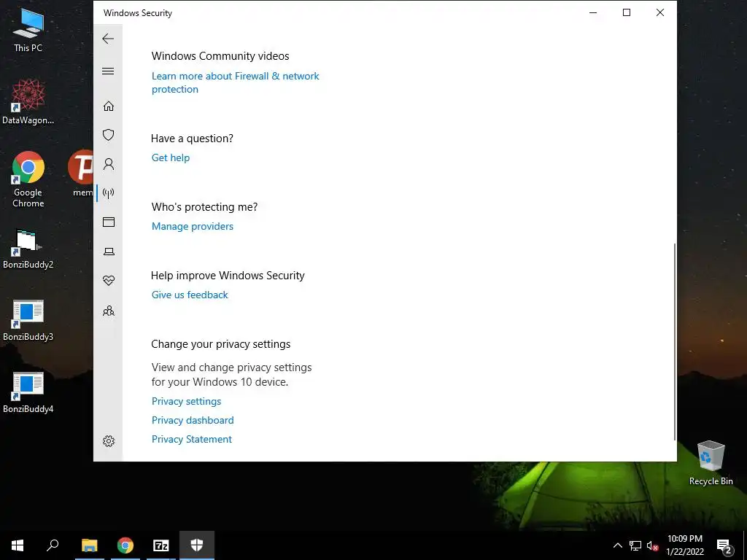
Task: Select the partially hidden mem desktop shortcut
Action: click(x=82, y=174)
